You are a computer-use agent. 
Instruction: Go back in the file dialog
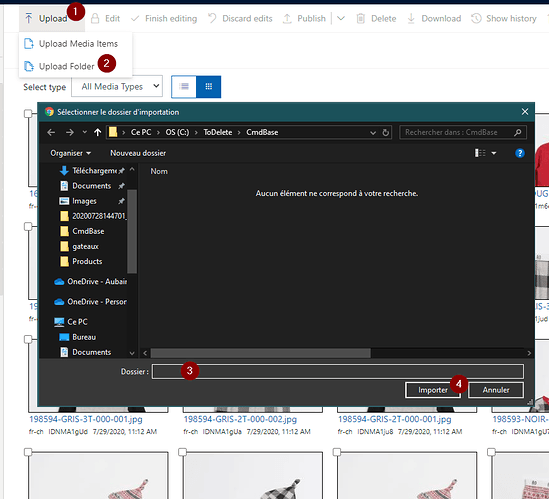tap(51, 132)
